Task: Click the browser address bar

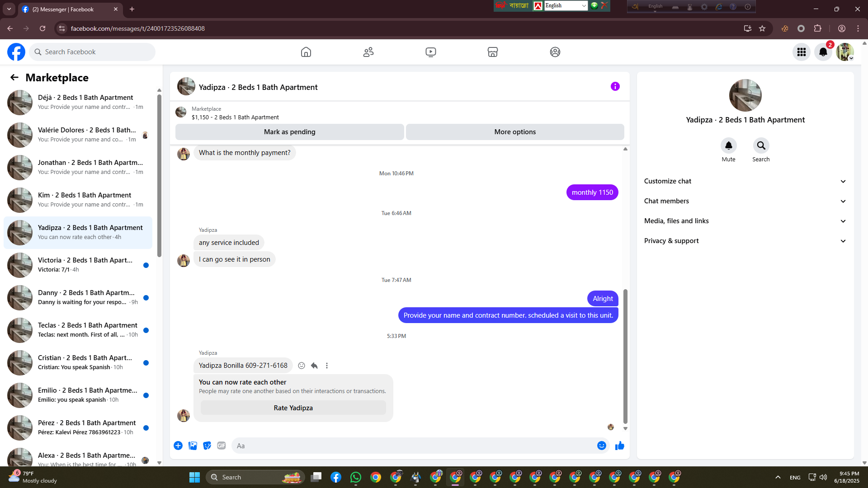Action: click(402, 28)
